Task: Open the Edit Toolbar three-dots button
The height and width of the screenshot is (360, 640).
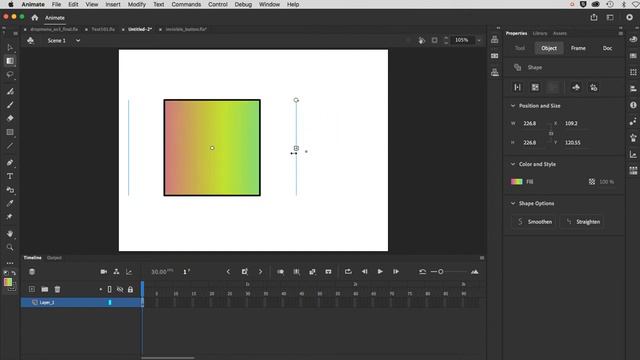Action: click(10, 263)
